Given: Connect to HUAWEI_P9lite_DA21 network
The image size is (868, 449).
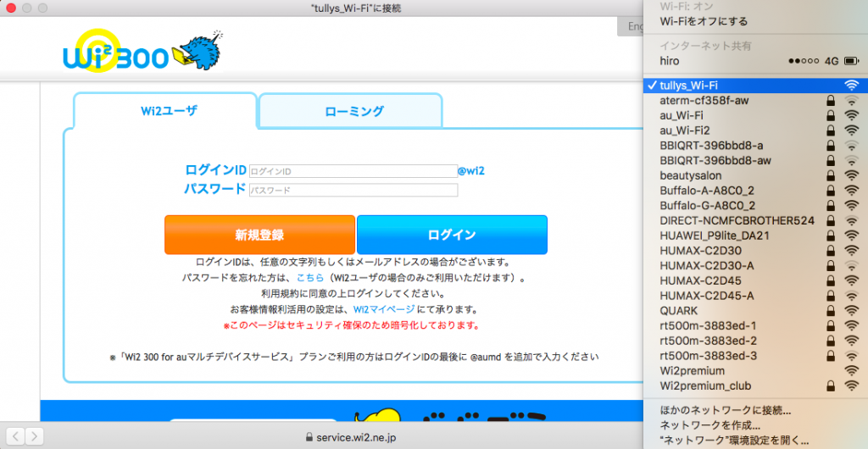Looking at the screenshot, I should 756,236.
